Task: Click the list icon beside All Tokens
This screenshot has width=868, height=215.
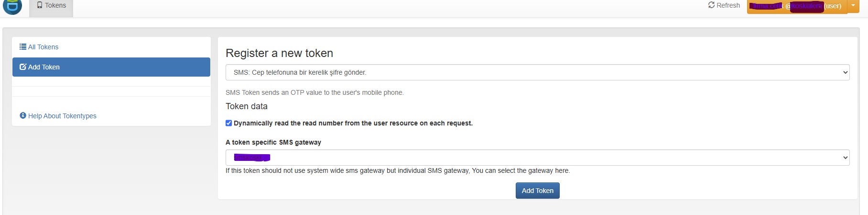Action: coord(23,47)
